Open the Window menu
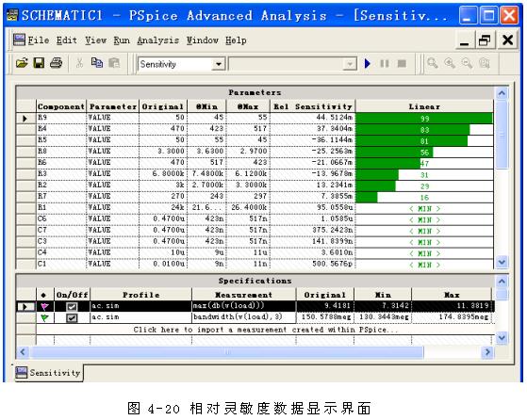This screenshot has height=420, width=527. coord(203,40)
